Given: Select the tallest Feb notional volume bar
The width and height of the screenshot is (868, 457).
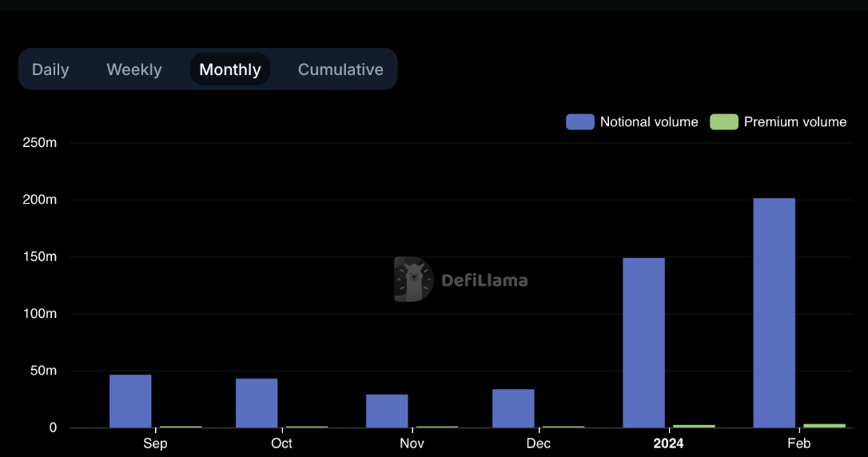Looking at the screenshot, I should [774, 312].
